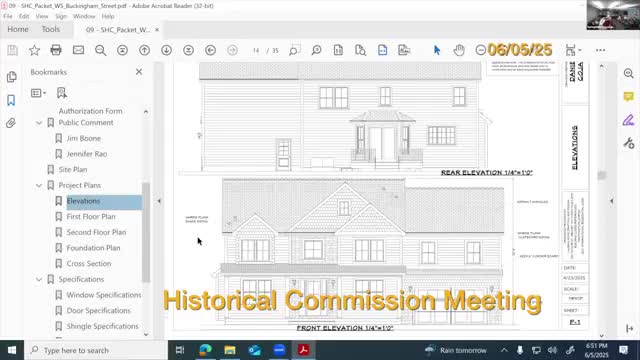This screenshot has height=360, width=640.
Task: Open the Door Specifications bookmark
Action: tap(99, 311)
